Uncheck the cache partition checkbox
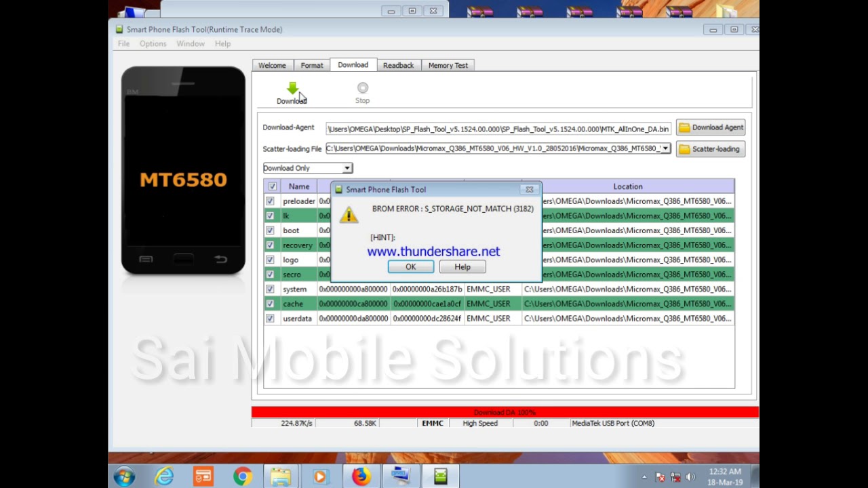This screenshot has width=868, height=488. [270, 304]
